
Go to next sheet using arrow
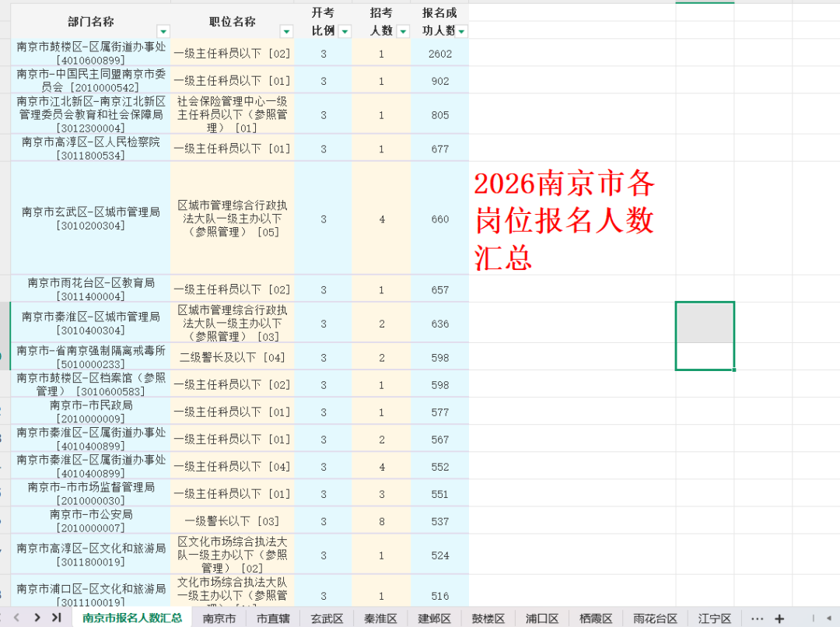pyautogui.click(x=37, y=617)
